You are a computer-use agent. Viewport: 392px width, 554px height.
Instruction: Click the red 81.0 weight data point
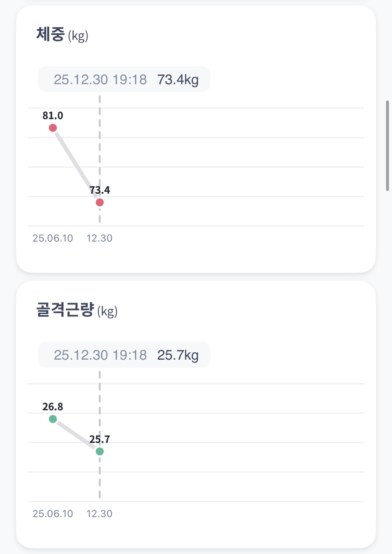(x=53, y=128)
